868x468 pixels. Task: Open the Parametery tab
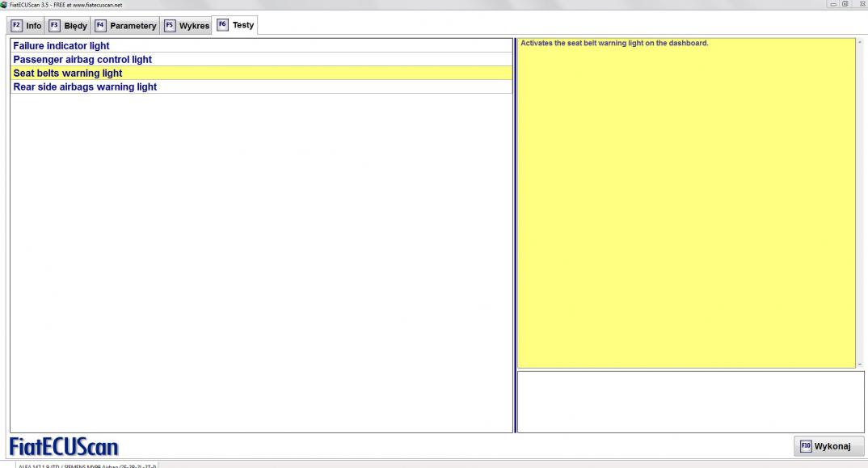pos(125,26)
